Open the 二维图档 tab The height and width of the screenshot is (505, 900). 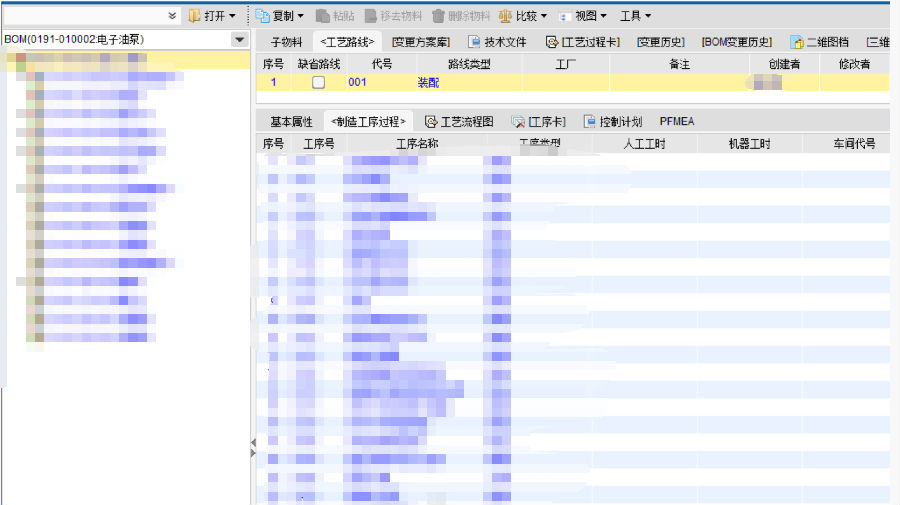click(819, 42)
